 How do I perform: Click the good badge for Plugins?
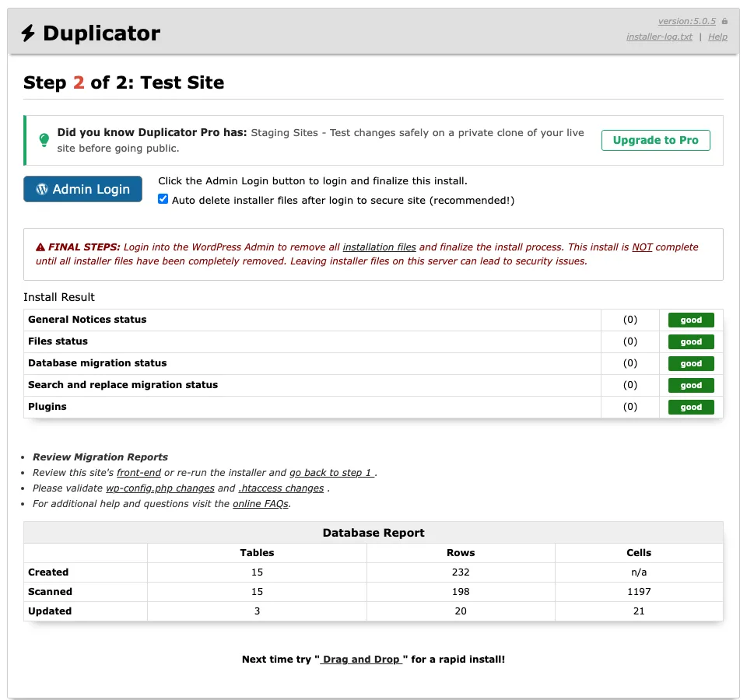pos(691,407)
